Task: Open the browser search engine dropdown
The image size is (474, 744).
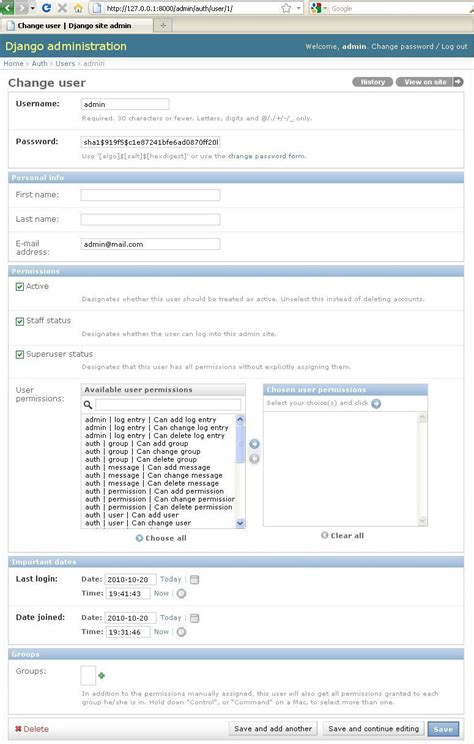Action: pyautogui.click(x=318, y=8)
